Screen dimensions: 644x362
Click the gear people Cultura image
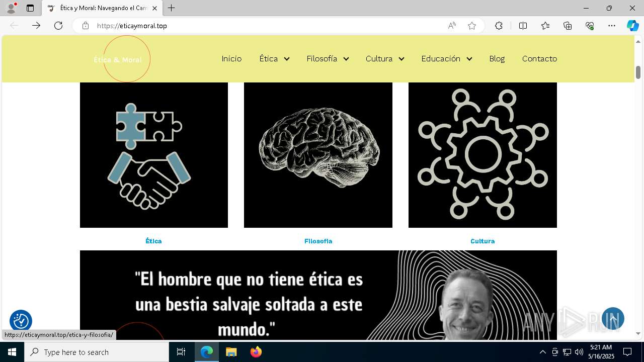tap(482, 155)
